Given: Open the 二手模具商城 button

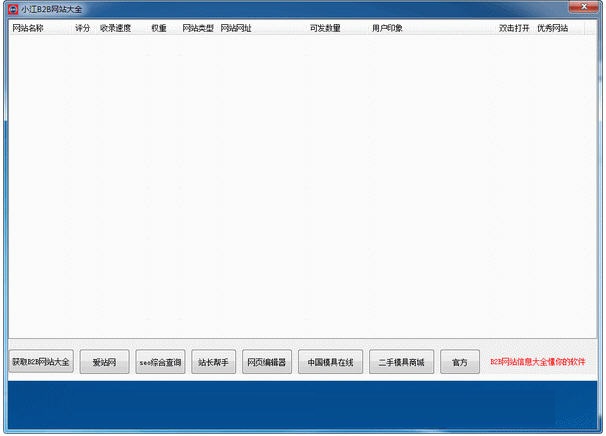Looking at the screenshot, I should [401, 362].
